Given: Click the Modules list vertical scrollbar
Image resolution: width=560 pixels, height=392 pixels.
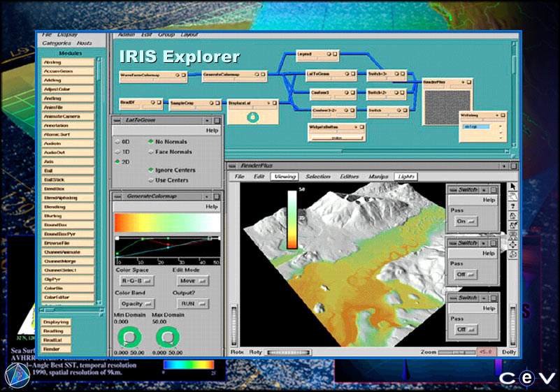Looking at the screenshot, I should coord(99,180).
